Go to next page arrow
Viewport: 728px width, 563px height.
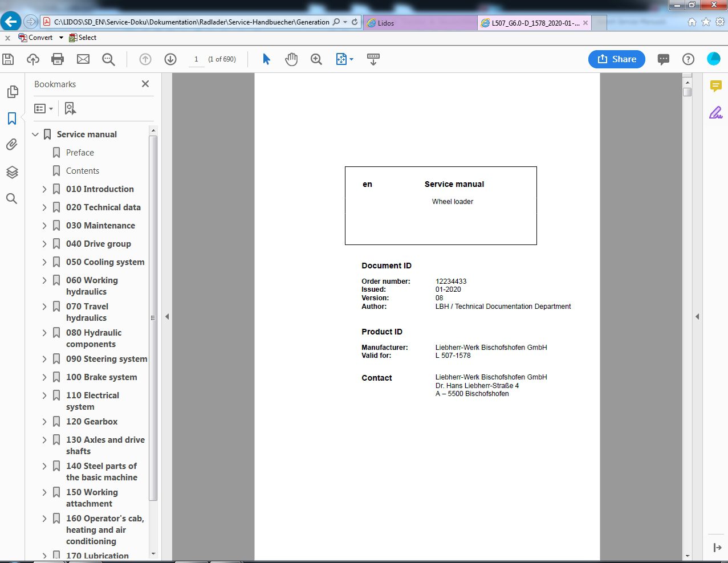pos(170,59)
